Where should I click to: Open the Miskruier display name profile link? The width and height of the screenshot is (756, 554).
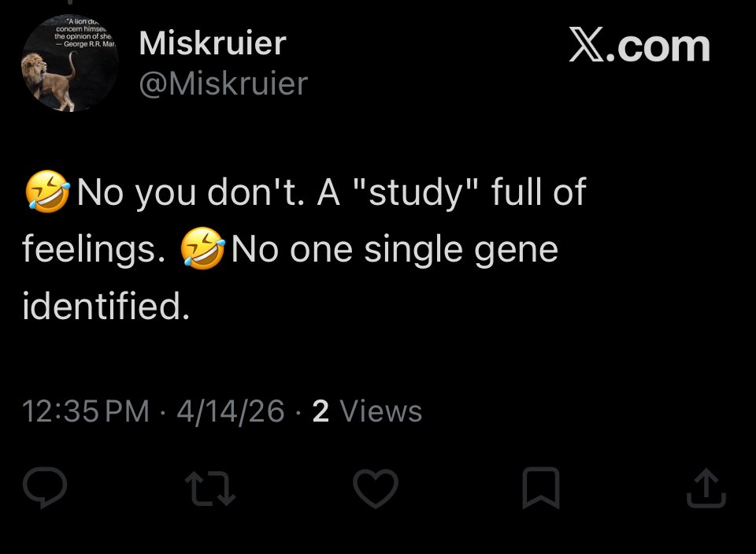213,44
